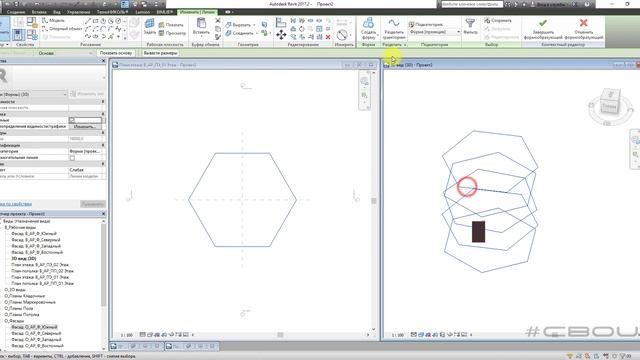Expand the Paste dropdown arrow
This screenshot has height=360, width=640.
pos(201,37)
